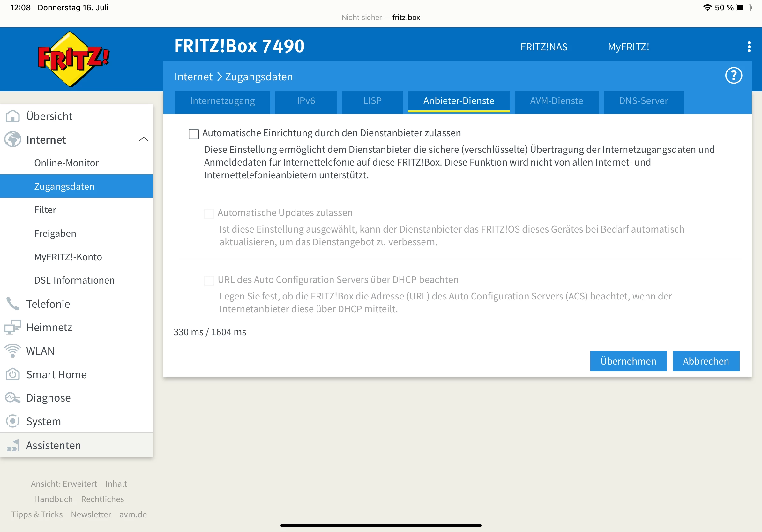Viewport: 762px width, 532px height.
Task: Switch to the IPv6 tab
Action: [306, 101]
